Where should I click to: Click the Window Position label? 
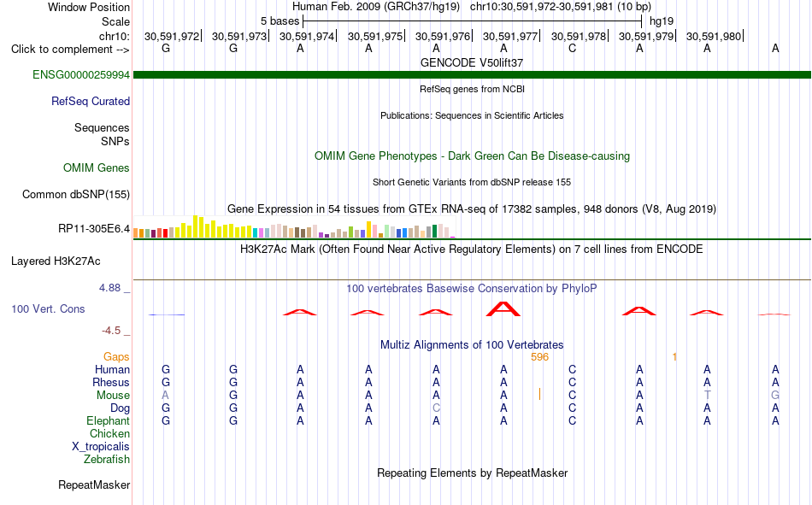pyautogui.click(x=89, y=7)
